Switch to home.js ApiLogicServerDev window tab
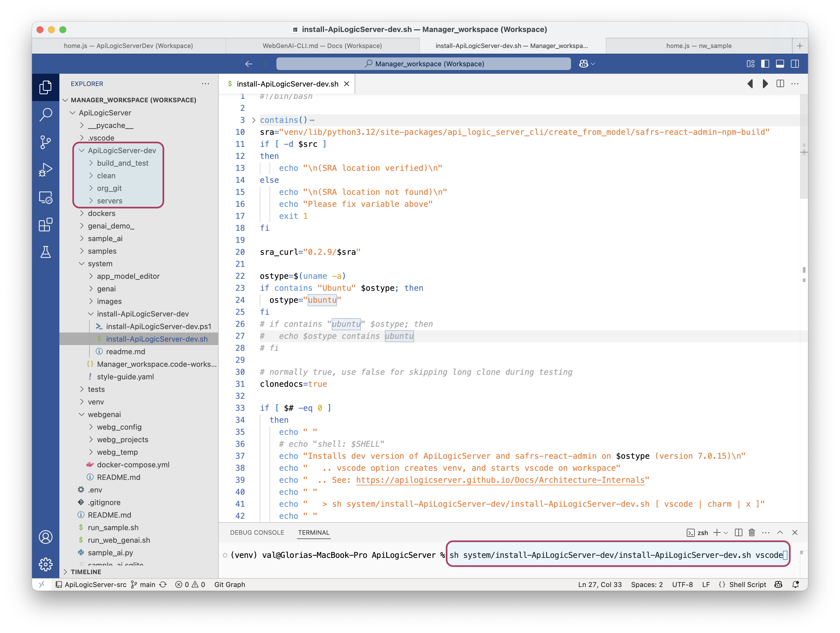This screenshot has width=840, height=633. pyautogui.click(x=128, y=46)
